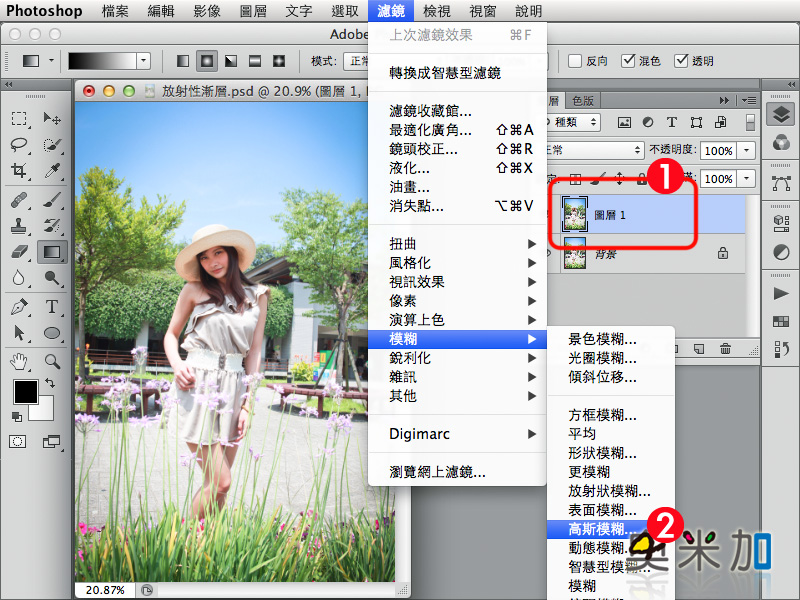The width and height of the screenshot is (800, 600).
Task: Click the black foreground color swatch
Action: click(26, 392)
